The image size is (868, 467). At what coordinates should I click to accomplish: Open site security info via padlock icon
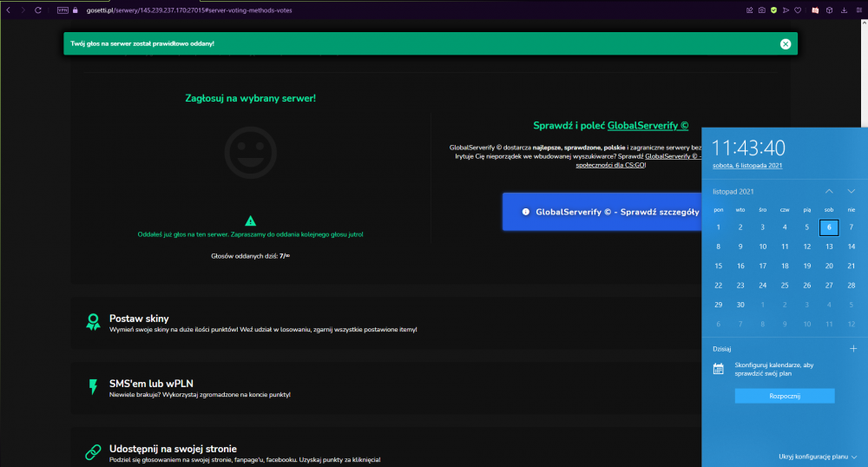(x=76, y=10)
